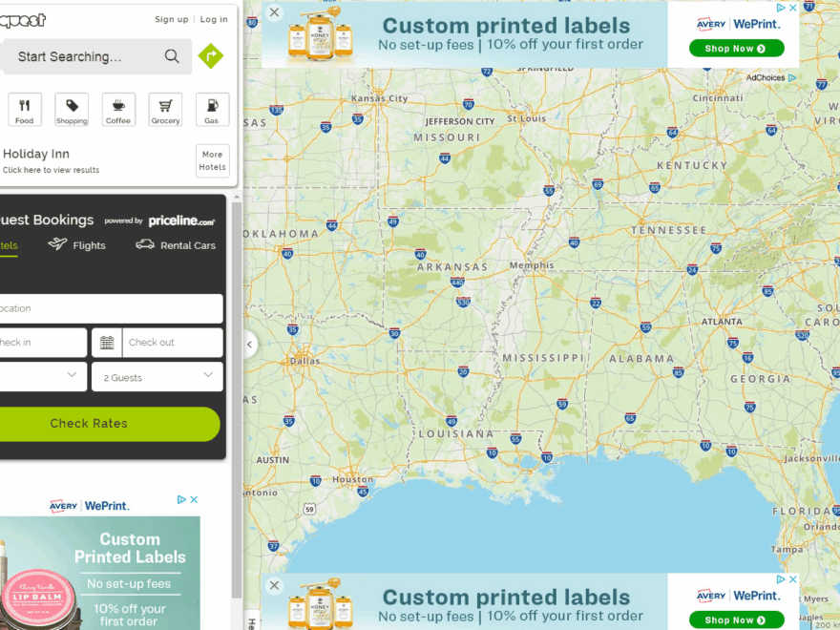The image size is (840, 630).
Task: Select the Coffee category icon
Action: pyautogui.click(x=118, y=110)
